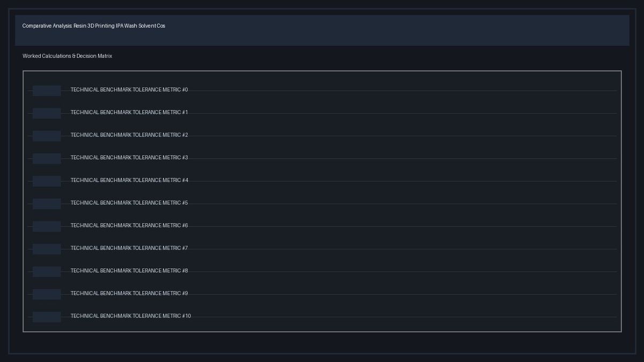Select row 'Technical Benchmark Tolerance Metric #0'
The height and width of the screenshot is (362, 644).
[129, 90]
